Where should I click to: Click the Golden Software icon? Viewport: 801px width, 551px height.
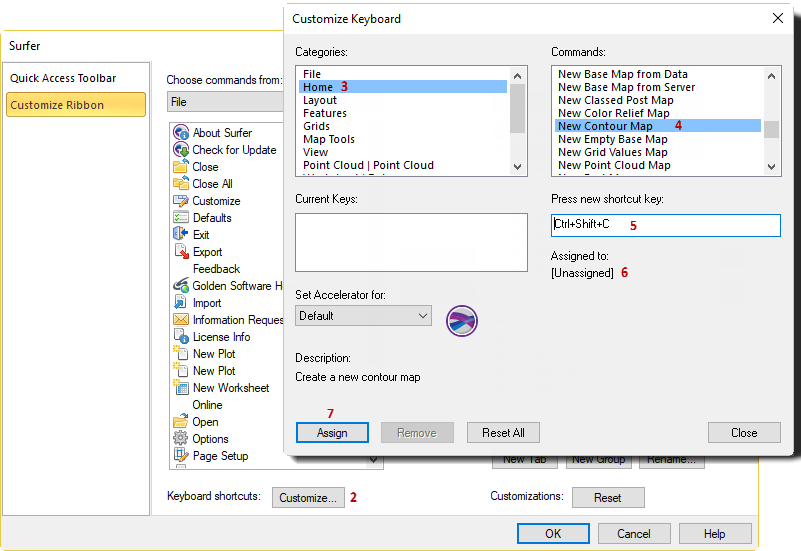[181, 285]
